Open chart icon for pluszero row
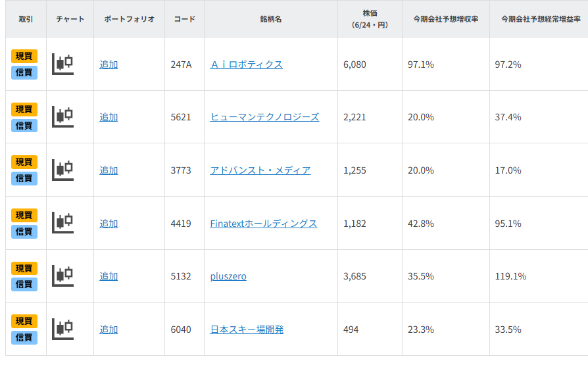Viewport: 588px width, 365px height. point(62,276)
